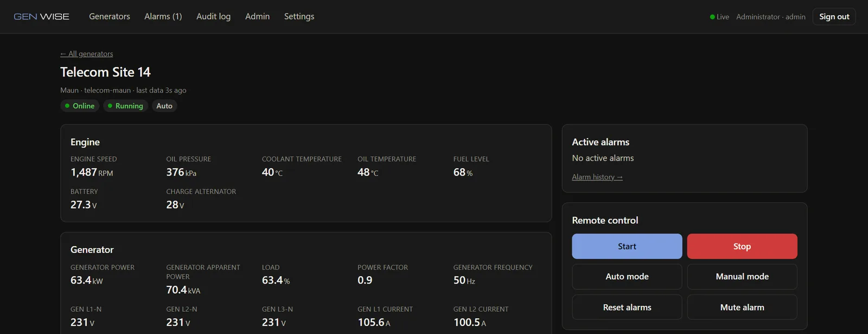Click the Telecom Site 14 heading

(x=105, y=72)
